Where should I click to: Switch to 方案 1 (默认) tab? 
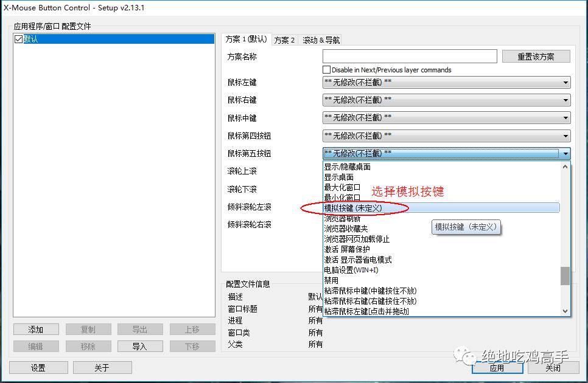point(246,40)
